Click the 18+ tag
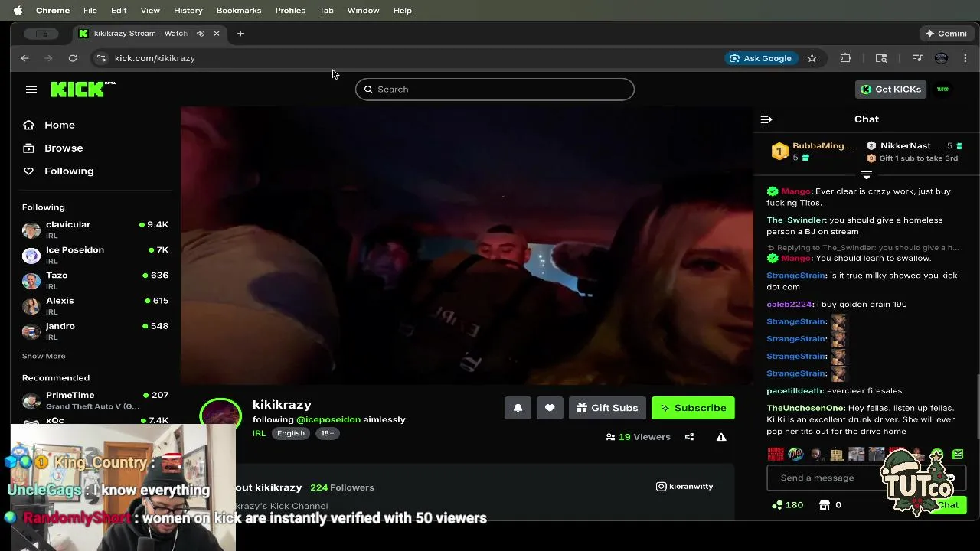 (327, 433)
